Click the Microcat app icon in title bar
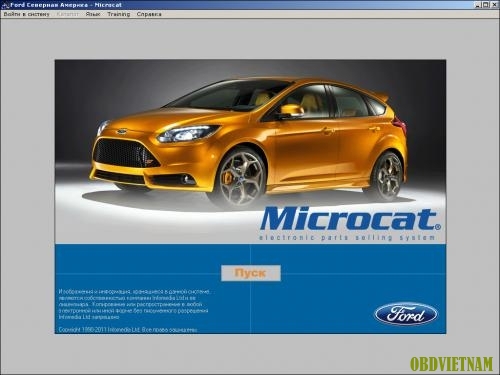 5,5
